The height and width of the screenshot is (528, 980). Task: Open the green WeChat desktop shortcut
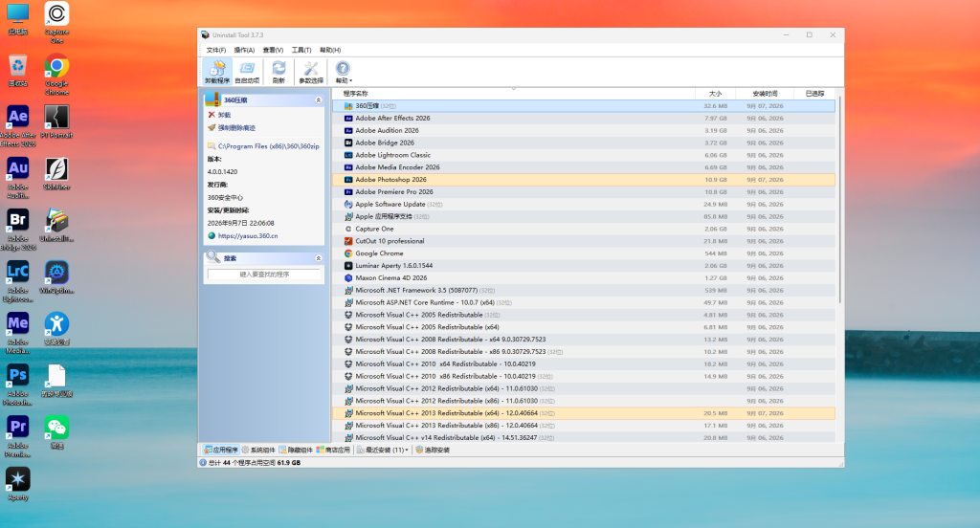pyautogui.click(x=56, y=433)
